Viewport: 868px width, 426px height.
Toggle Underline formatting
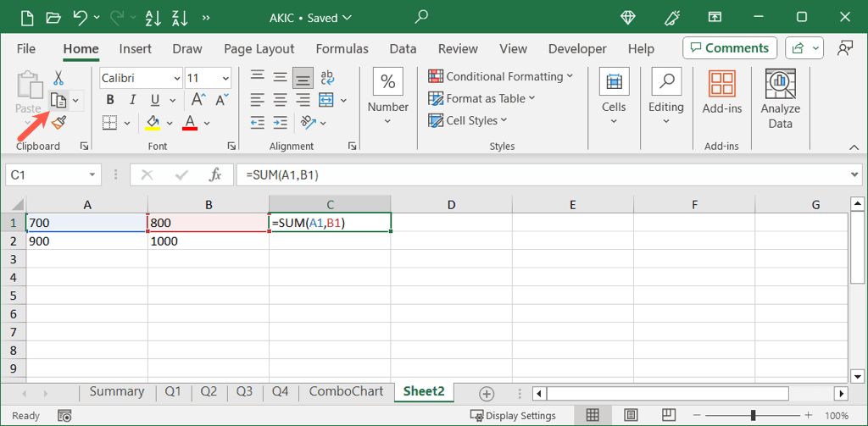coord(155,100)
